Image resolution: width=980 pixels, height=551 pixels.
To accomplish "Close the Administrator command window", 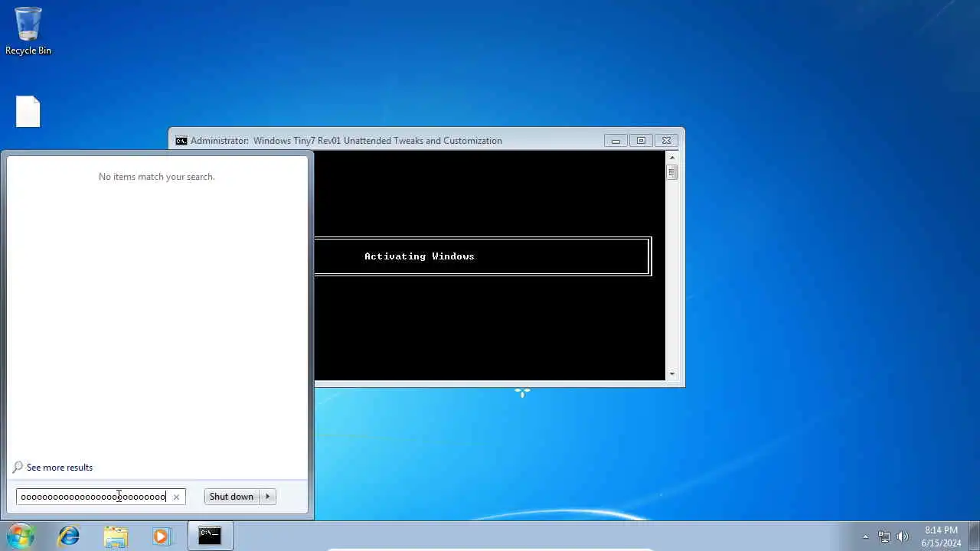I will click(x=667, y=141).
